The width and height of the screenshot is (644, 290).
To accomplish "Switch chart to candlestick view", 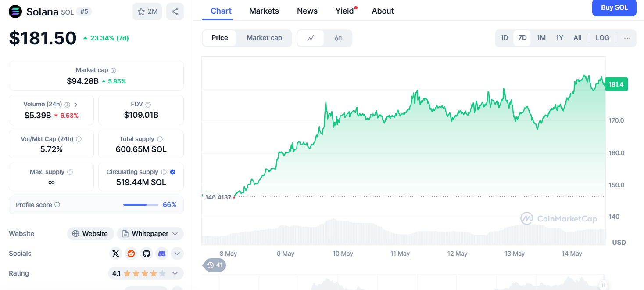I will 338,38.
